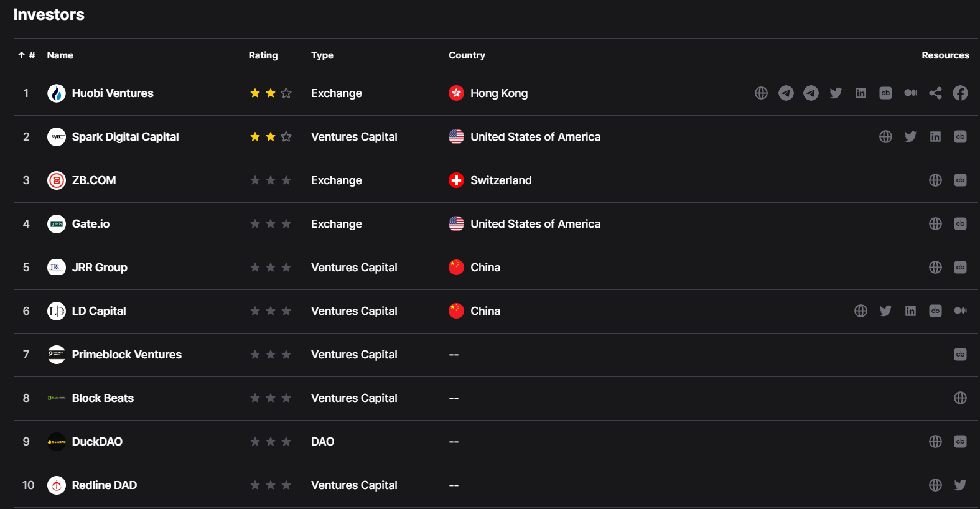Open DuckDAO's Crunchbase icon
Viewport: 980px width, 509px height.
click(x=960, y=442)
